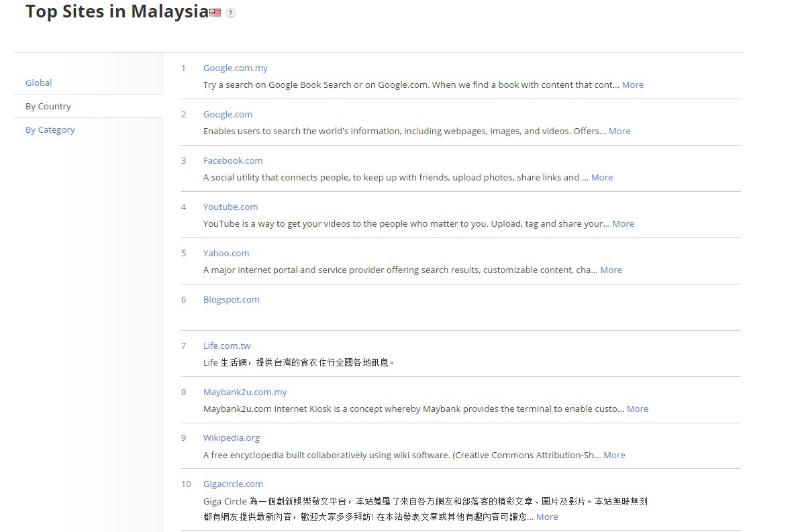
Task: Click the Maybank2u Internet Kiosk description
Action: click(x=413, y=409)
